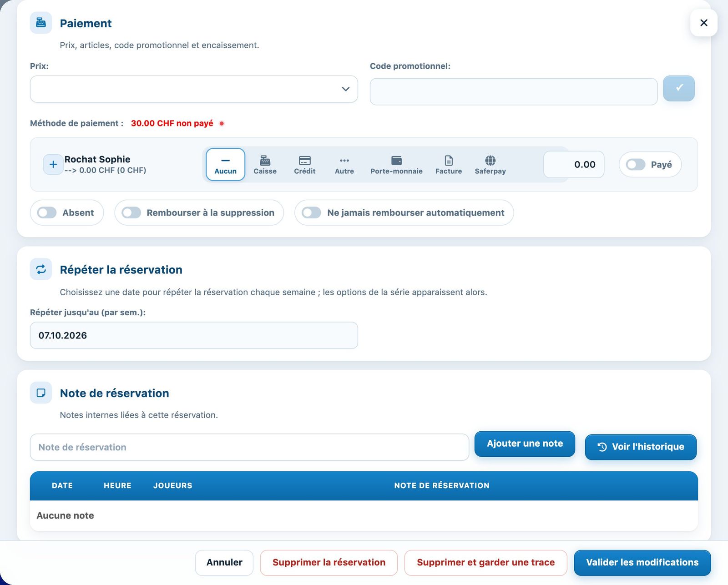The height and width of the screenshot is (585, 728).
Task: Choose Saferpay payment method
Action: point(490,164)
